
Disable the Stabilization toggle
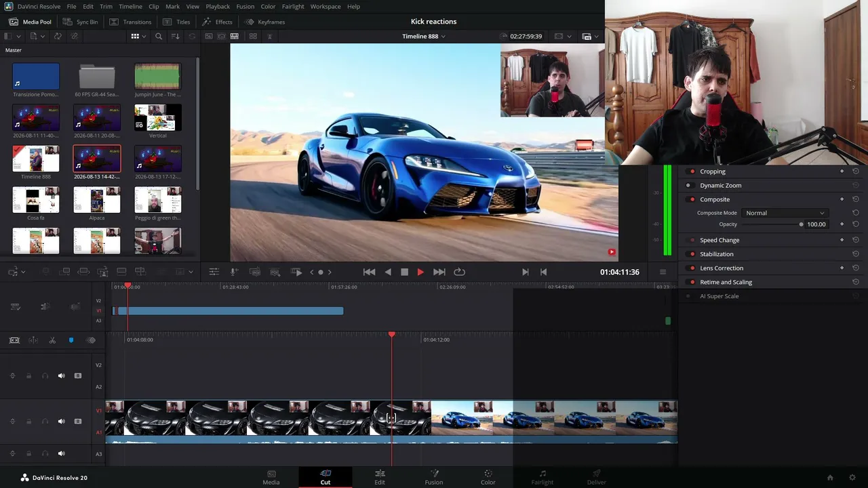click(692, 254)
